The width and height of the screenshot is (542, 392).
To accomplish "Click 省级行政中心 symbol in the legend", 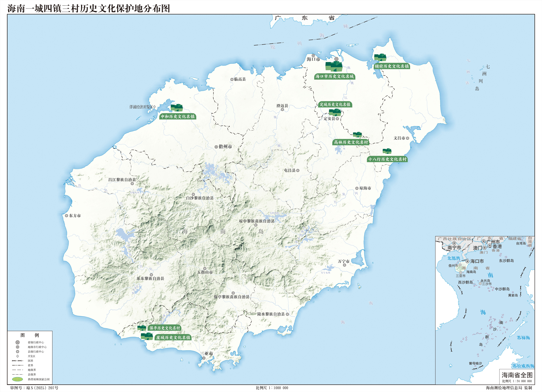I will tap(18, 342).
